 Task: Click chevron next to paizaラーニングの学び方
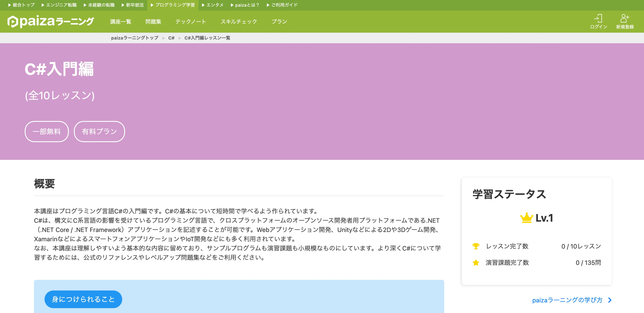point(610,300)
